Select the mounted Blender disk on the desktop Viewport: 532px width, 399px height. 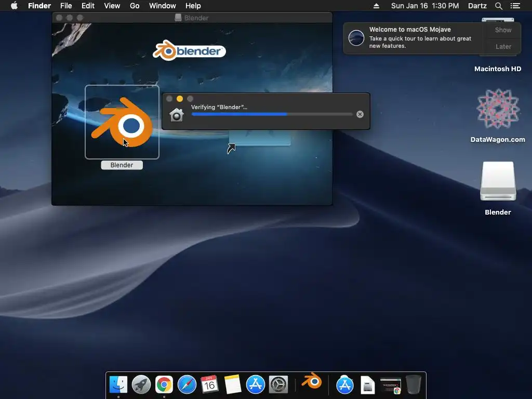coord(498,181)
